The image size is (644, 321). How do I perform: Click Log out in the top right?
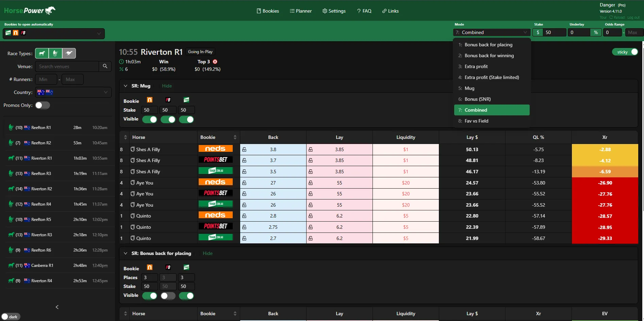633,17
